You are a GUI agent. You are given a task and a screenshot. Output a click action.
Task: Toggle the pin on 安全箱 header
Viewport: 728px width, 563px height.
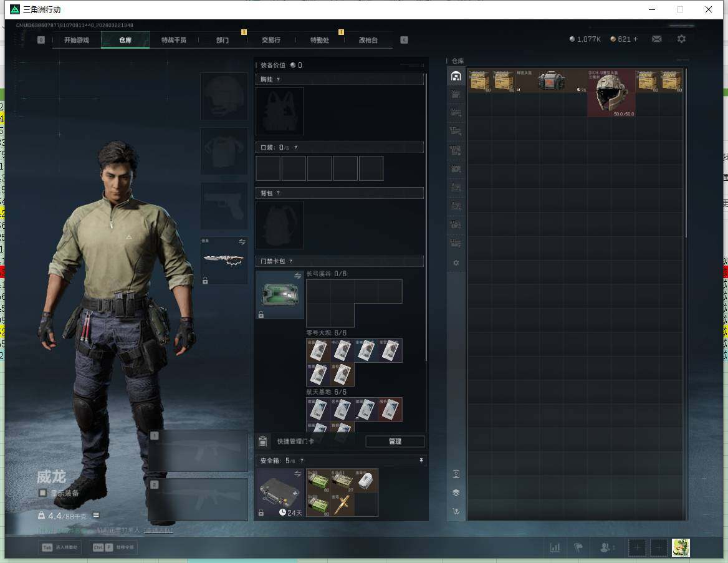click(x=421, y=461)
